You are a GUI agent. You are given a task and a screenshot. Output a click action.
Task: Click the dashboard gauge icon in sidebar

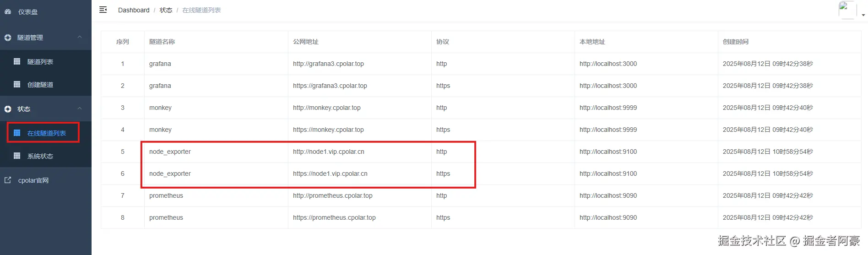[x=8, y=12]
